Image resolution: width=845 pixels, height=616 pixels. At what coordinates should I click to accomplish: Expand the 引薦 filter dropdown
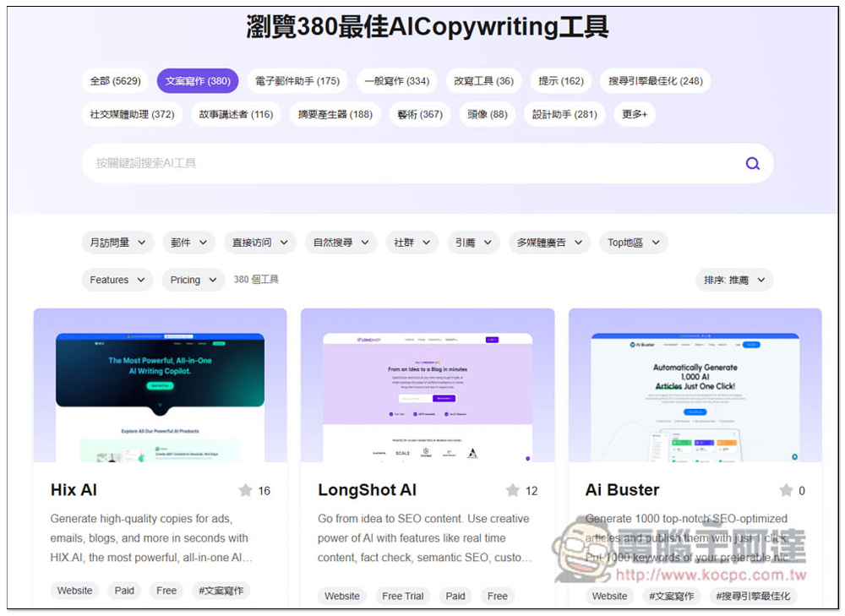pos(474,243)
